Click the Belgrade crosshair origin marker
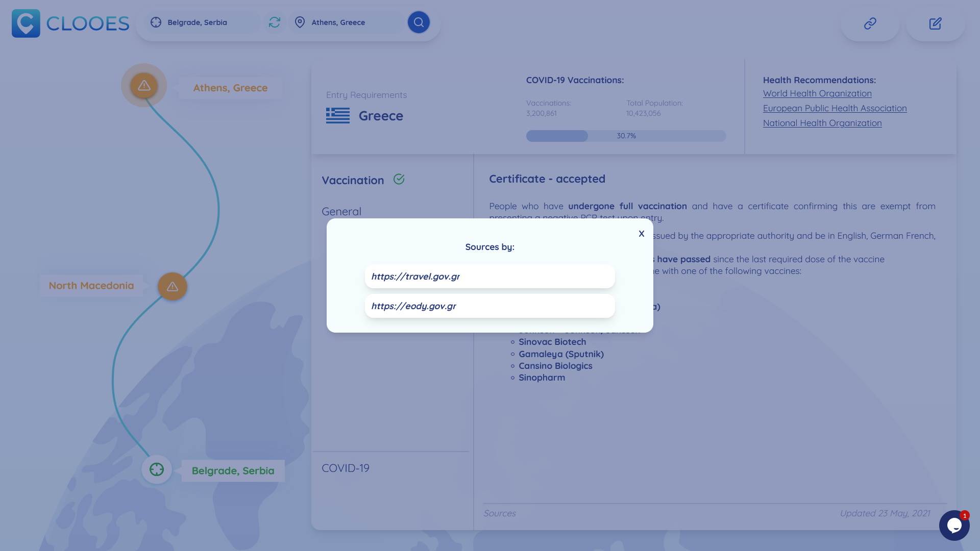980x551 pixels. 157,469
